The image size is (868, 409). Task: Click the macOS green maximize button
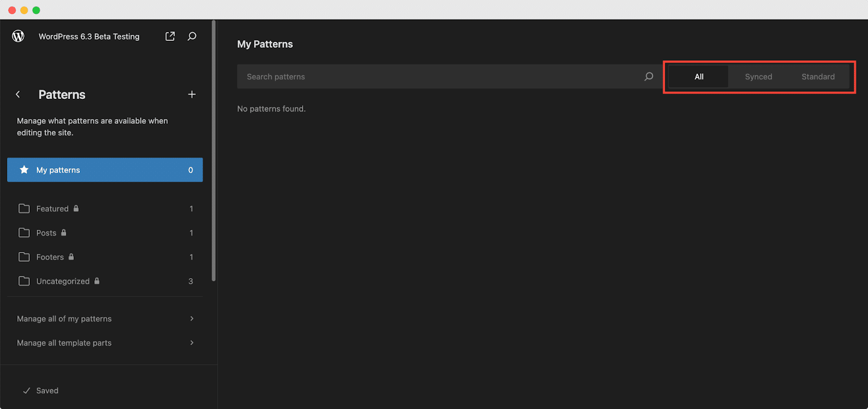[36, 10]
